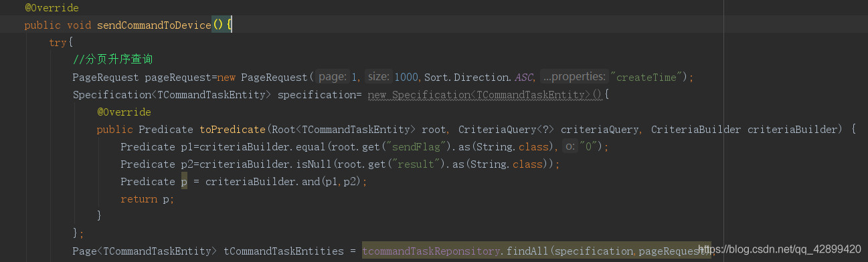
Task: Click 'criteriaBuilder.and(p1,p2)' call
Action: coord(284,182)
